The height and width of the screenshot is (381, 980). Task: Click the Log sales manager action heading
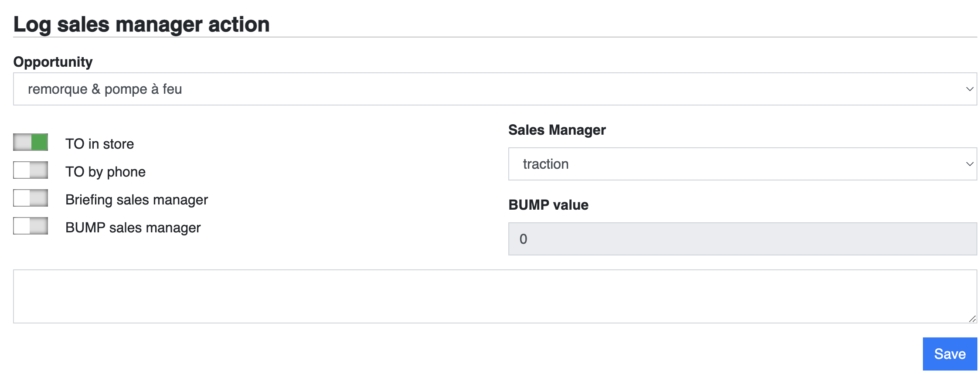click(x=142, y=24)
